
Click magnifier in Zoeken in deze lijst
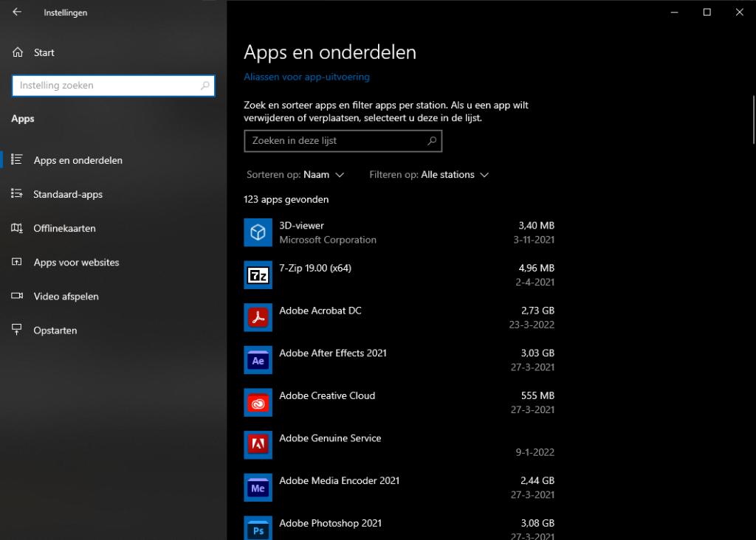[x=432, y=141]
